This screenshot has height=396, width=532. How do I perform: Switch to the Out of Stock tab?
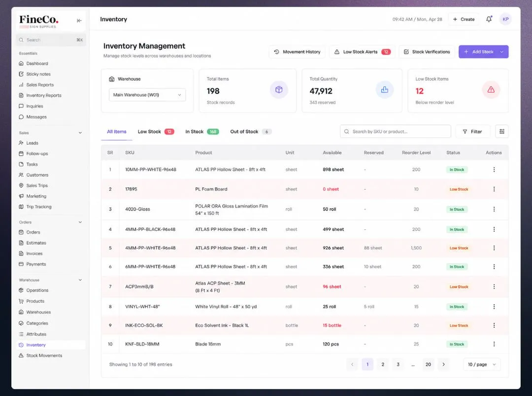(250, 132)
